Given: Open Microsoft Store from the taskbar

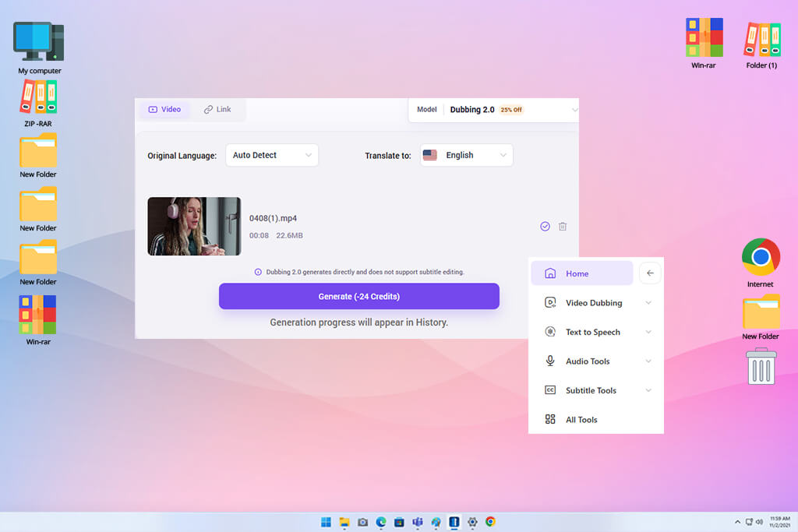Looking at the screenshot, I should click(x=399, y=522).
